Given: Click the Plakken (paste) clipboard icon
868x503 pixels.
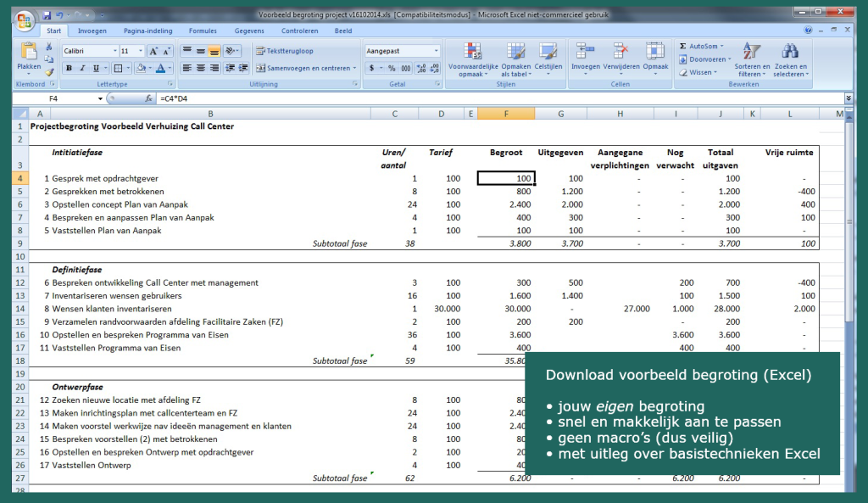Looking at the screenshot, I should [29, 52].
